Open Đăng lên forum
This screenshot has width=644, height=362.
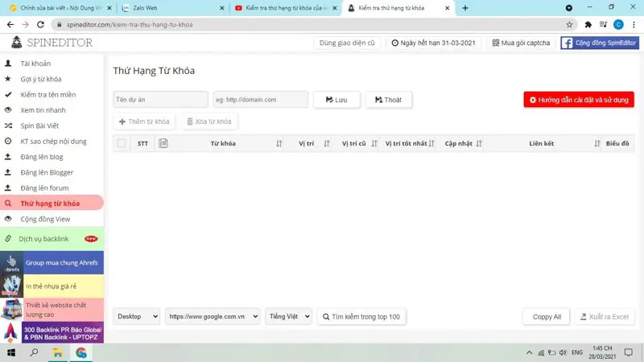pyautogui.click(x=44, y=188)
